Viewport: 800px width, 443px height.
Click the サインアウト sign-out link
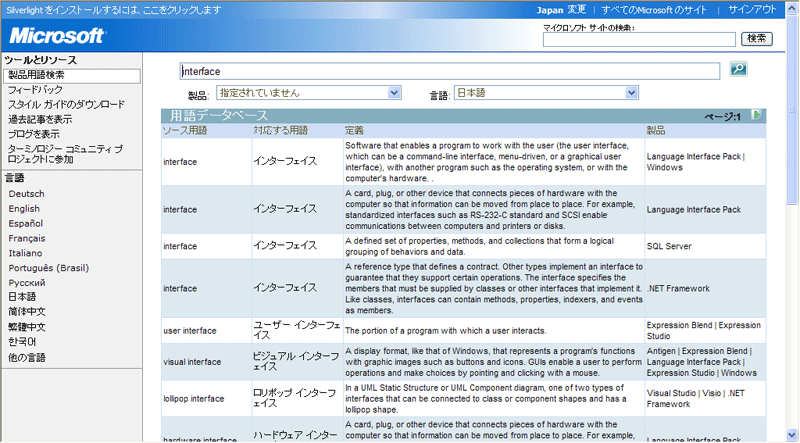click(752, 10)
